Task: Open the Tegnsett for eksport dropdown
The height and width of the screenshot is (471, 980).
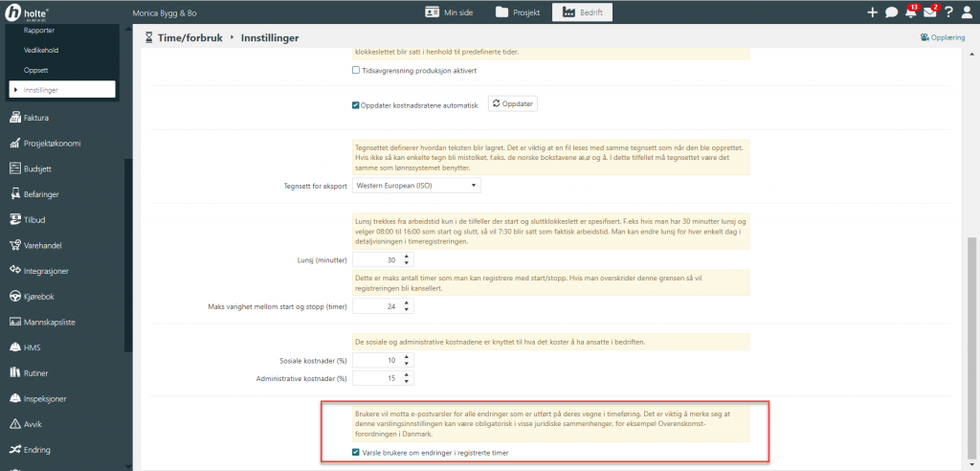Action: coord(416,185)
